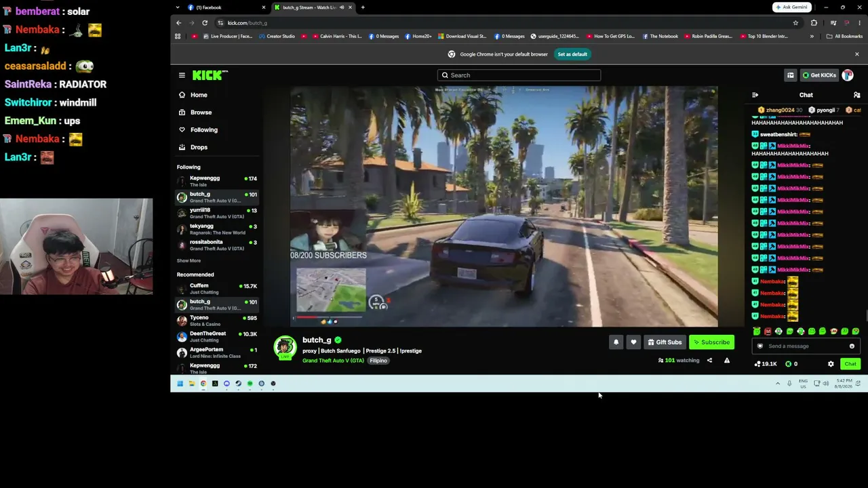The width and height of the screenshot is (868, 488).
Task: Click the green Subscribe button
Action: (x=711, y=342)
